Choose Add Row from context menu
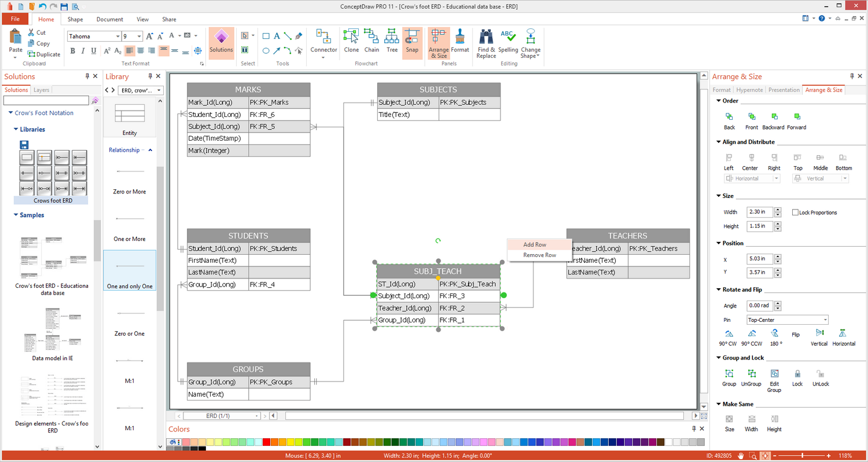The width and height of the screenshot is (868, 462). [x=539, y=244]
